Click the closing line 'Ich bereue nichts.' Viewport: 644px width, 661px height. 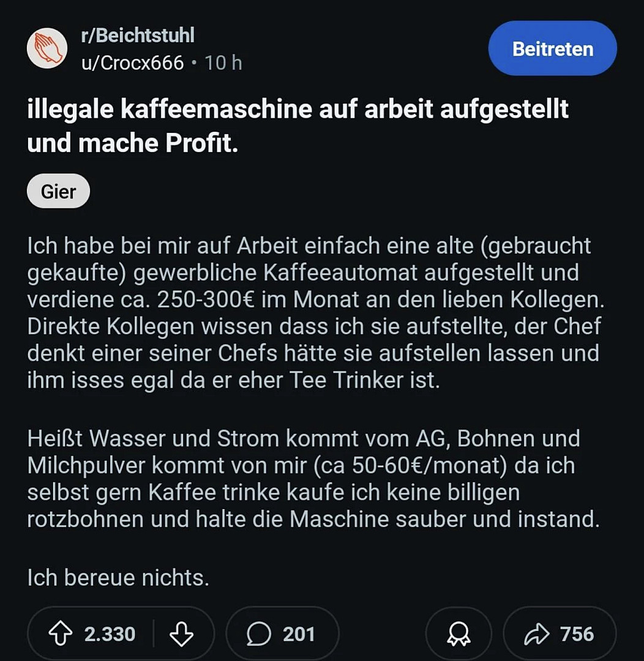[118, 578]
